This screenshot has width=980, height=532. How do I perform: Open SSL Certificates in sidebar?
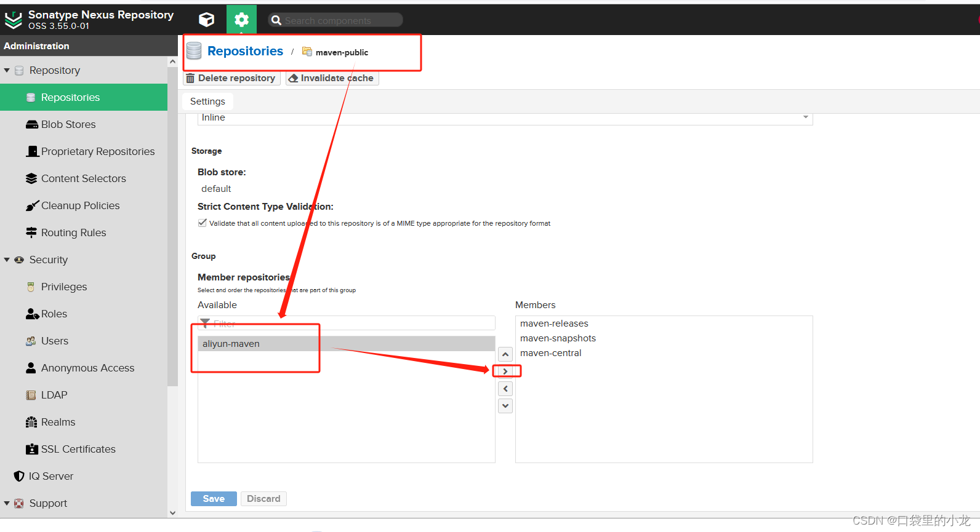(x=84, y=449)
